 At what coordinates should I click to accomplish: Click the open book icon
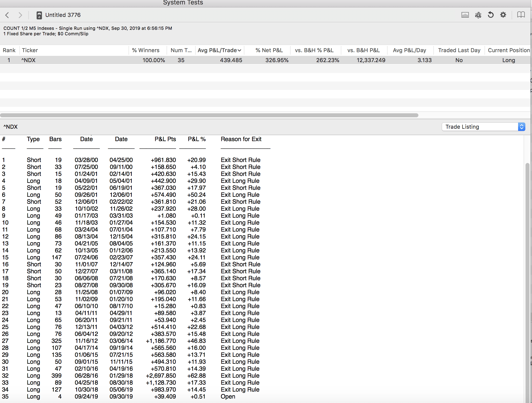click(x=521, y=15)
